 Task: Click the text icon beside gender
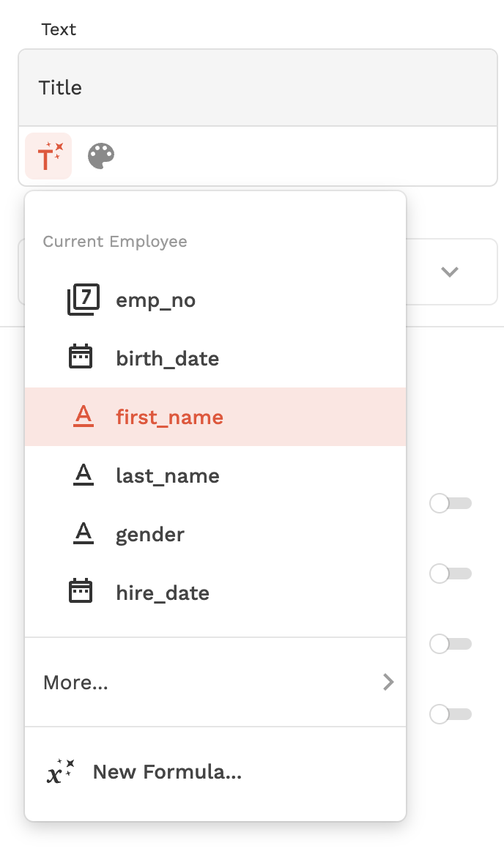pyautogui.click(x=84, y=534)
